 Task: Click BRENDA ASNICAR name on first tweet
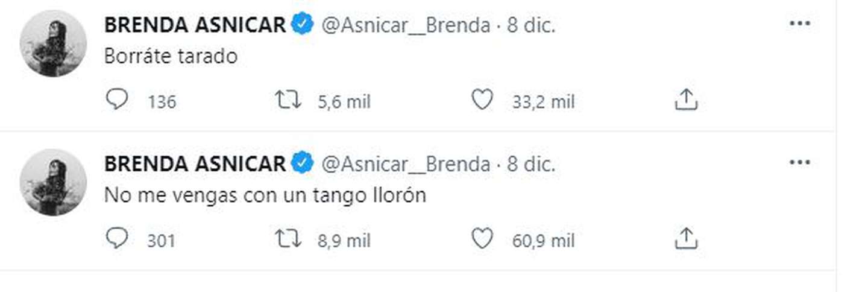click(195, 25)
